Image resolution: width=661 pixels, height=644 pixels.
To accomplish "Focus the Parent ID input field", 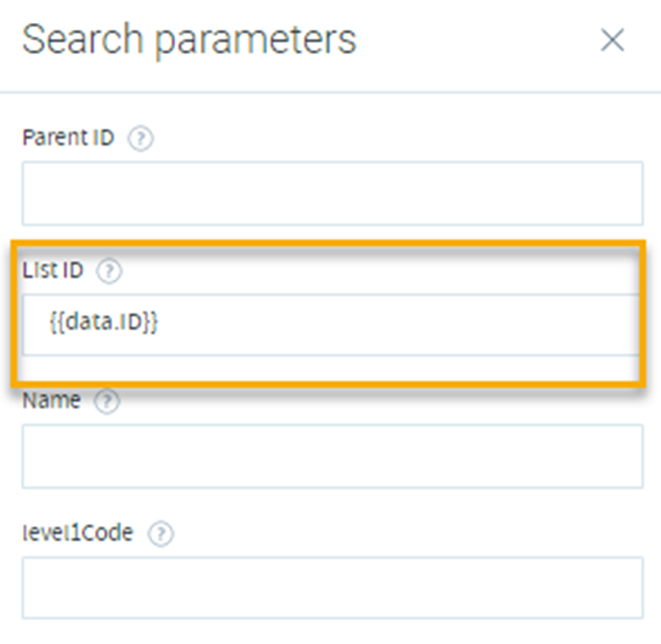I will click(x=333, y=194).
